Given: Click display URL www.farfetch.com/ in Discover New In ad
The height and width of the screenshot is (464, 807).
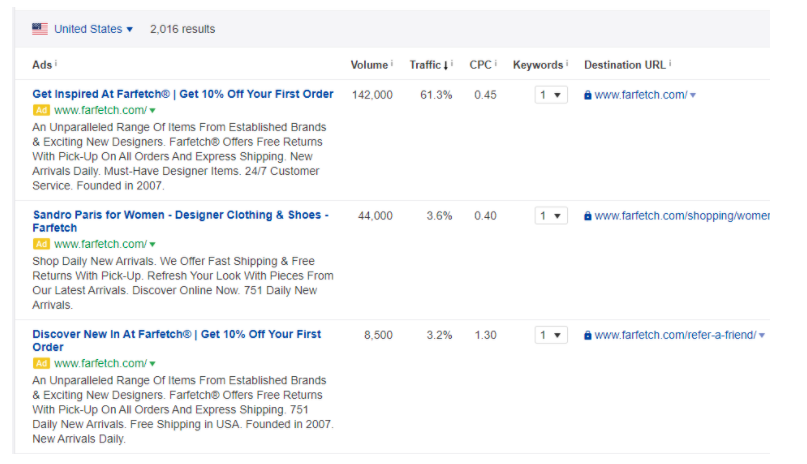Looking at the screenshot, I should click(x=100, y=363).
